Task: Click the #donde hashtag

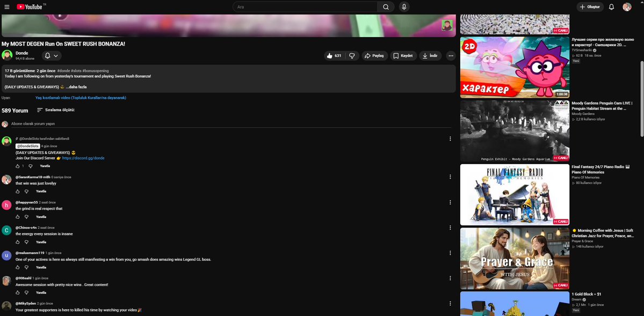Action: click(x=63, y=71)
